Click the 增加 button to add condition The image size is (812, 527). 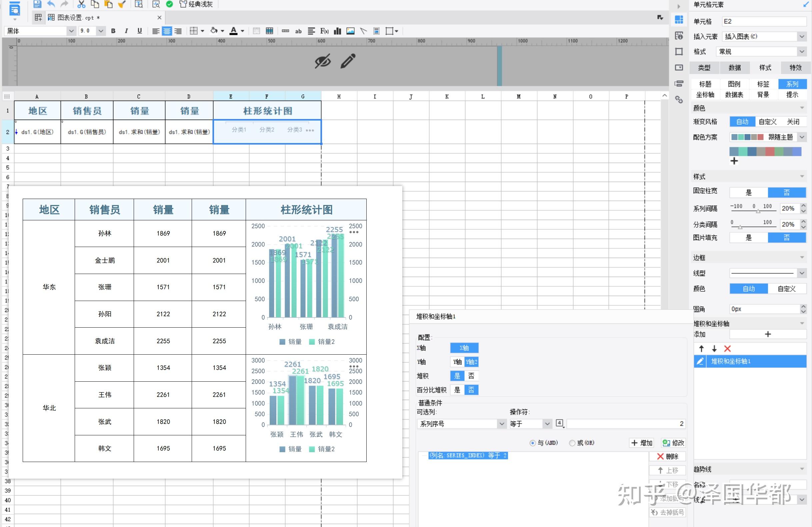click(x=641, y=442)
